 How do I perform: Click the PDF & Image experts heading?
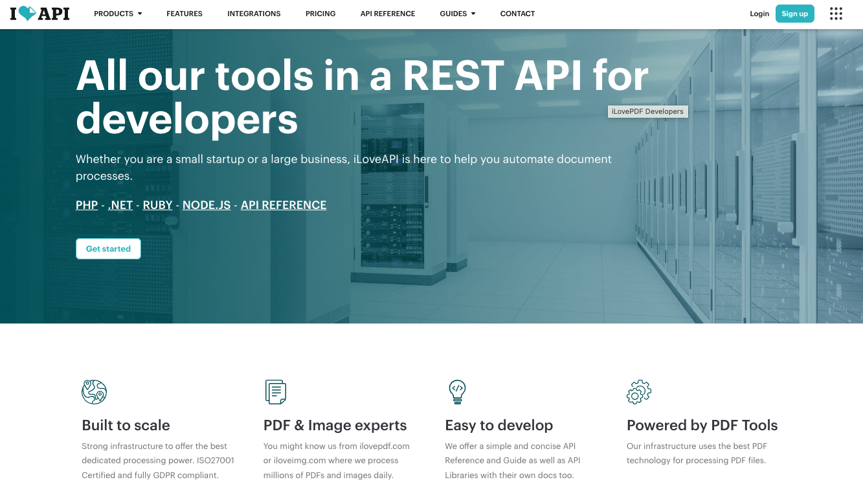pyautogui.click(x=335, y=425)
